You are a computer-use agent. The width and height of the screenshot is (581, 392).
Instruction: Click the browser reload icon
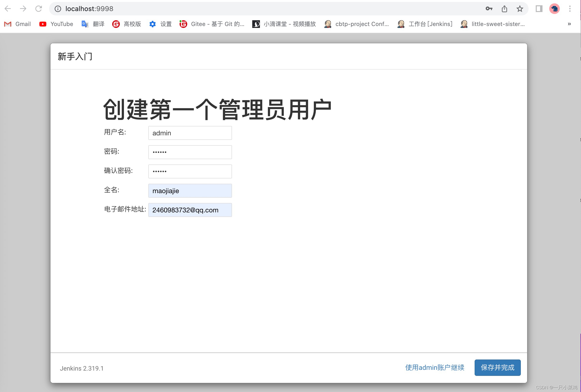(39, 9)
